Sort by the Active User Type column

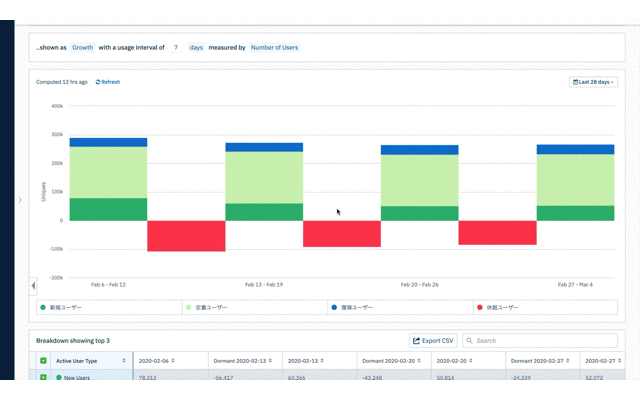tap(124, 360)
